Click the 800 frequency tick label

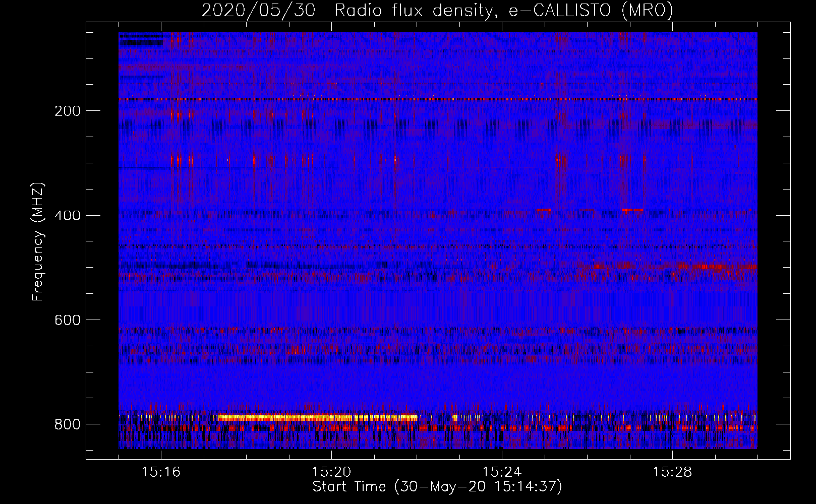tap(68, 424)
